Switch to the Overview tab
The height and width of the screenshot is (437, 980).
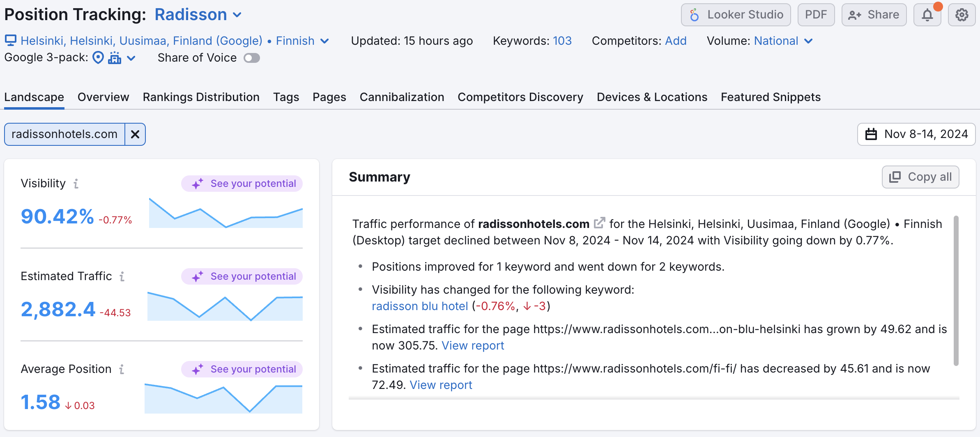[103, 97]
